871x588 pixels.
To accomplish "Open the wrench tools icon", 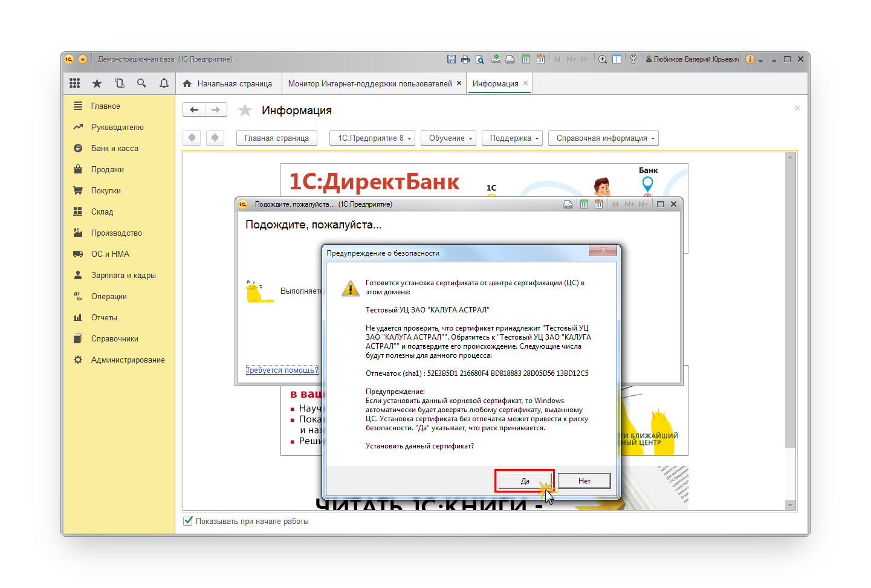I will coord(633,59).
